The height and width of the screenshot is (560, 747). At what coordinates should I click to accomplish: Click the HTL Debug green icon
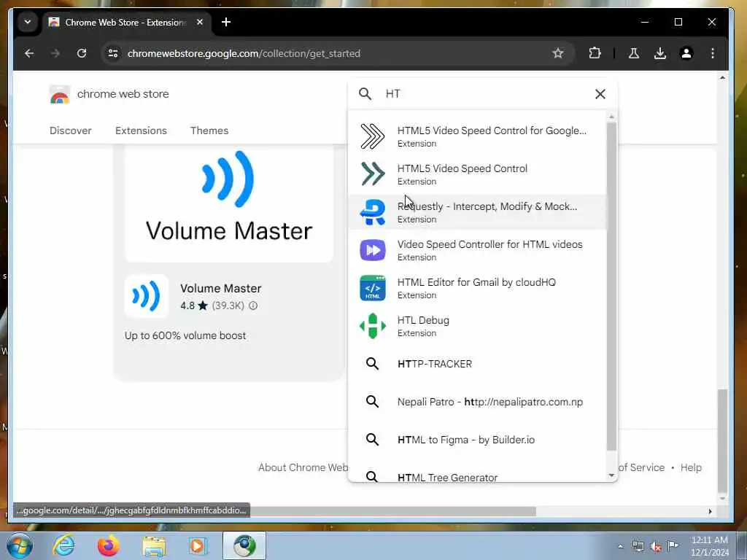coord(373,326)
